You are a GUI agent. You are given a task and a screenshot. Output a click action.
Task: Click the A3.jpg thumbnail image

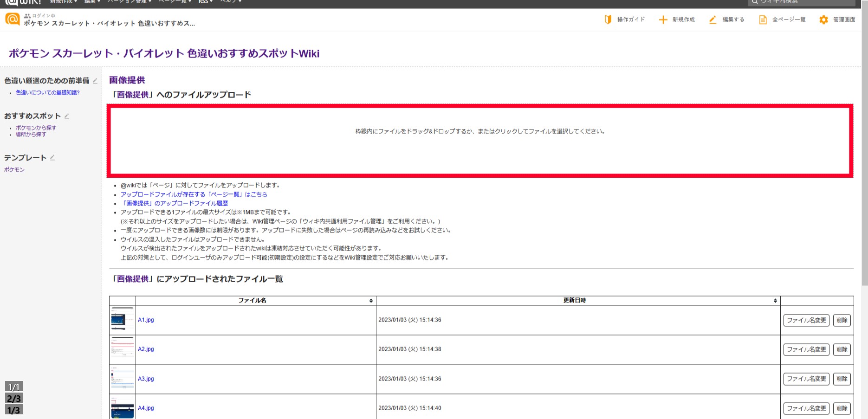tap(123, 379)
